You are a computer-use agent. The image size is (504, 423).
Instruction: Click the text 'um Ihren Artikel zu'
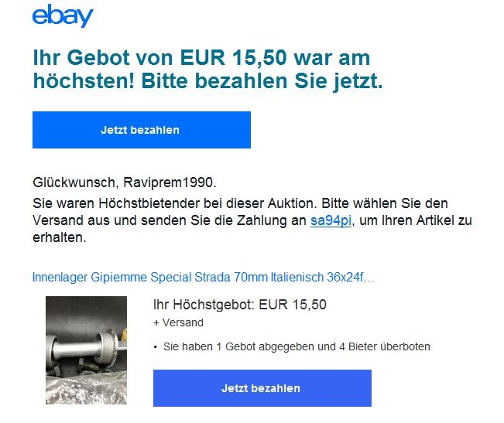tap(416, 220)
